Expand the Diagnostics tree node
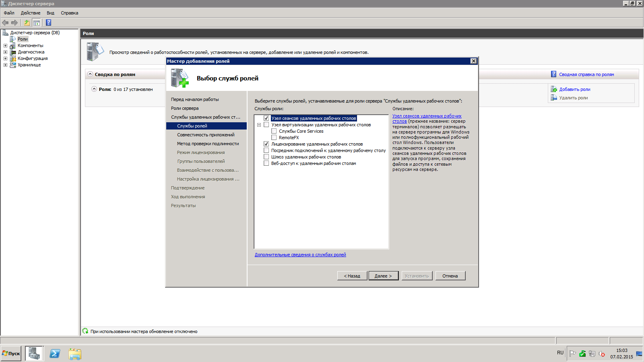The height and width of the screenshot is (362, 644). click(5, 52)
